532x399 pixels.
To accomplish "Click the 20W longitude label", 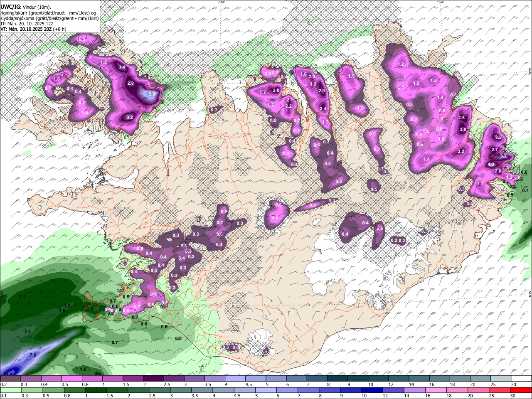I will (221, 2).
